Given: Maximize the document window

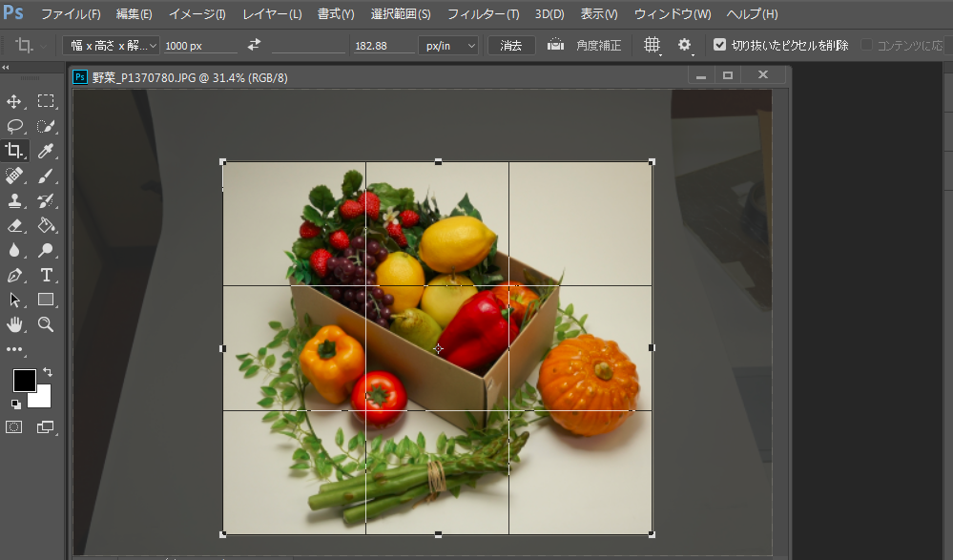Looking at the screenshot, I should coord(728,75).
